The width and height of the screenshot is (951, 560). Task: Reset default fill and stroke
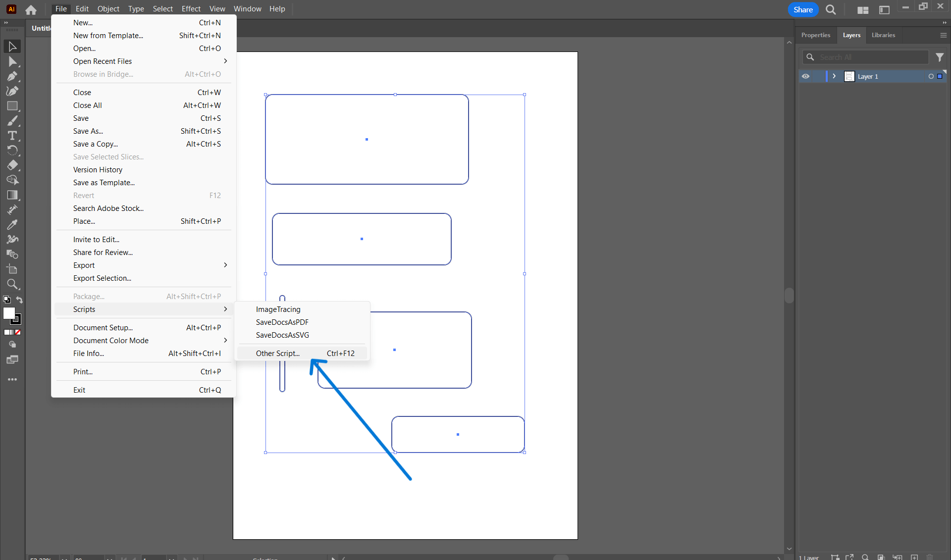tap(7, 300)
